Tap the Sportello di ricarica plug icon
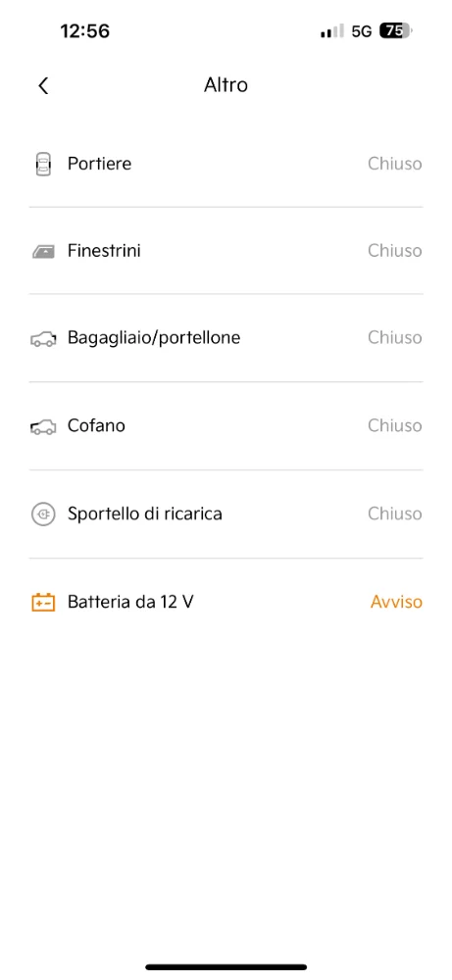 tap(43, 514)
